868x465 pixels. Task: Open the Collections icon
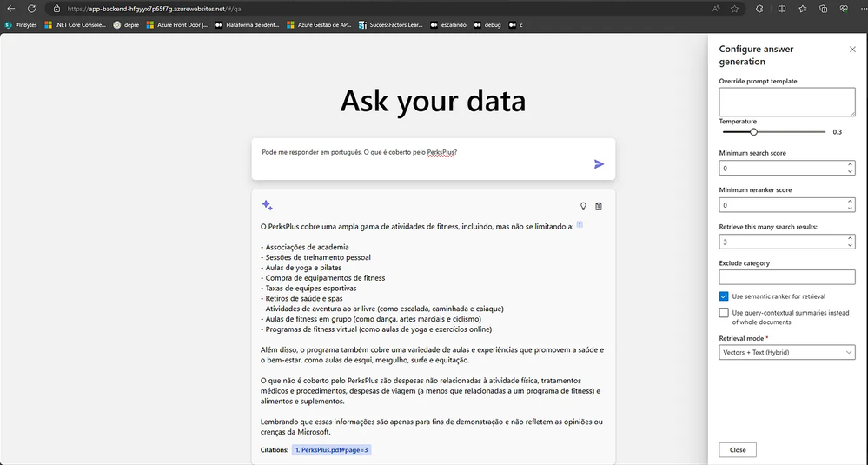823,9
